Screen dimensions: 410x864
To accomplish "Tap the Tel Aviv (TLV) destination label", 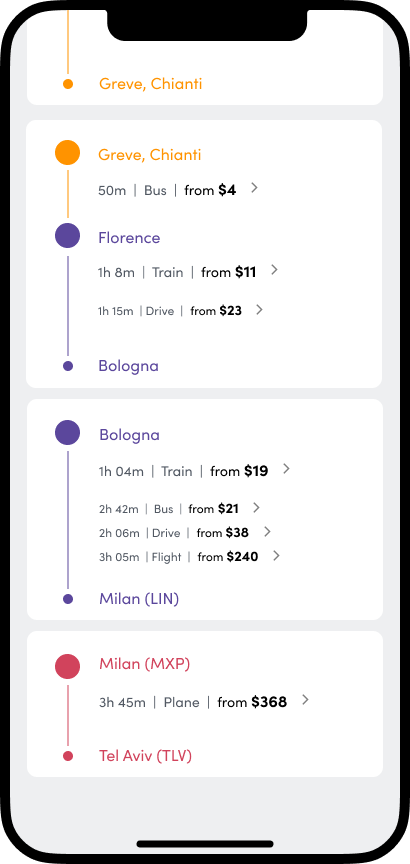I will pyautogui.click(x=145, y=756).
